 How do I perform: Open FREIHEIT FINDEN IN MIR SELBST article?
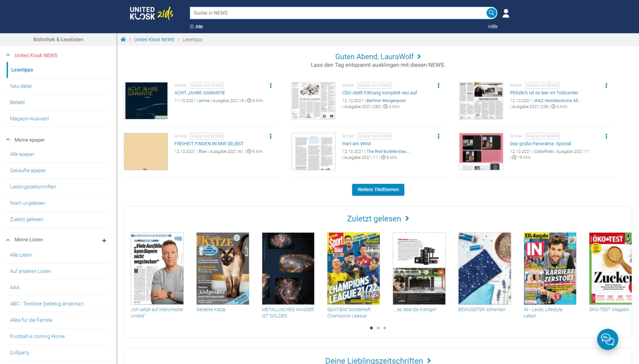(209, 144)
